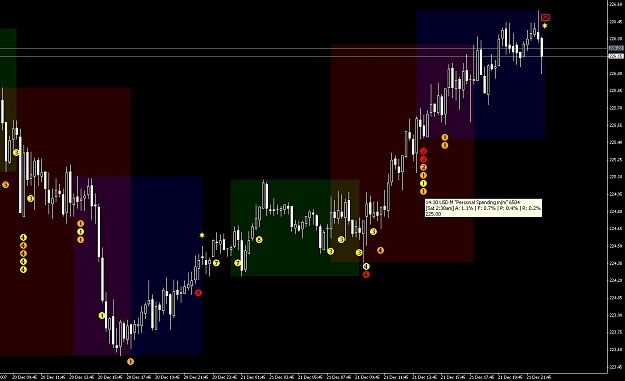The height and width of the screenshot is (381, 625).
Task: Click the 20 Dec 21:45 time label
Action: (x=197, y=377)
